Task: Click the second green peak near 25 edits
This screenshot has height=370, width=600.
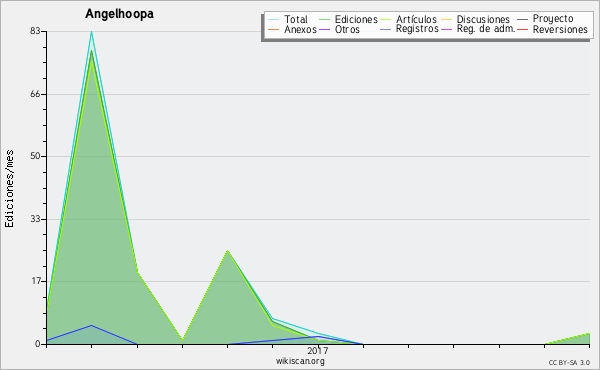Action: pyautogui.click(x=227, y=251)
